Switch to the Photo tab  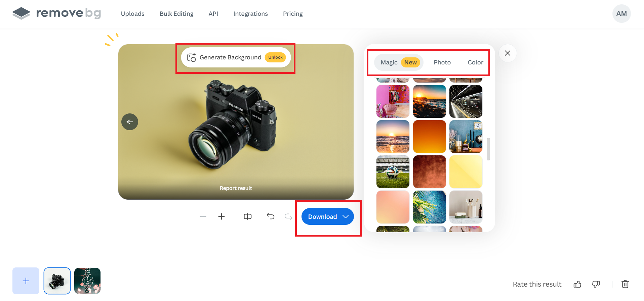[x=442, y=62]
